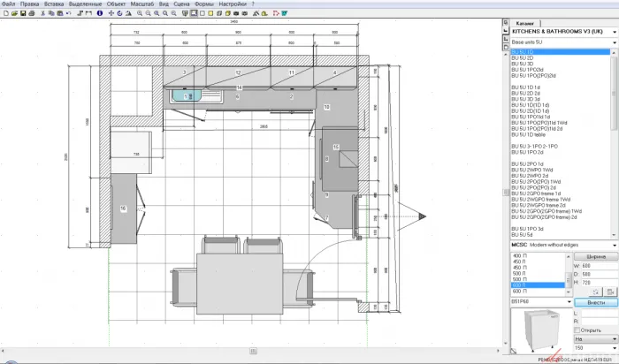Click the cabinet preview thumbnail
The width and height of the screenshot is (619, 364).
coord(539,329)
